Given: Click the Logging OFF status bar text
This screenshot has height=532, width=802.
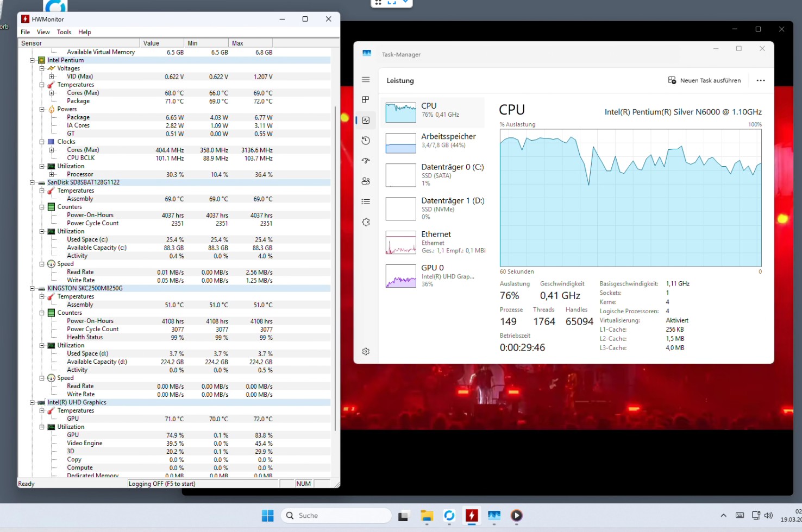Looking at the screenshot, I should 162,484.
